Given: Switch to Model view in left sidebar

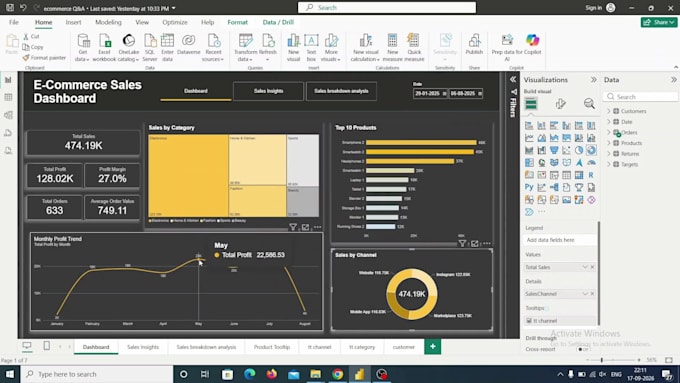Looking at the screenshot, I should [x=8, y=115].
